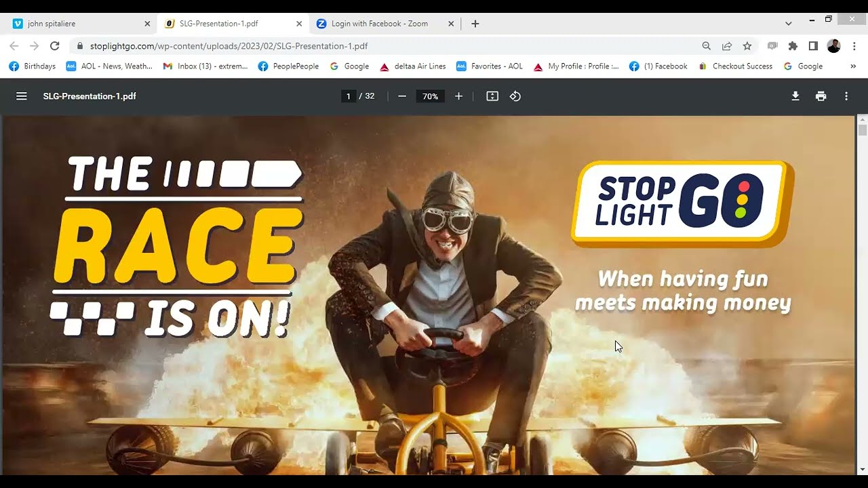Click the Fit to page icon

(x=492, y=96)
